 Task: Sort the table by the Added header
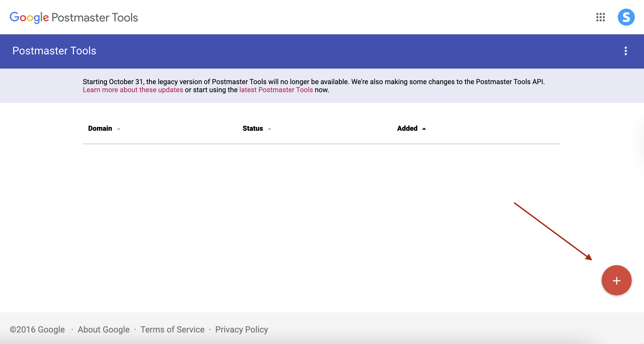[x=407, y=128]
